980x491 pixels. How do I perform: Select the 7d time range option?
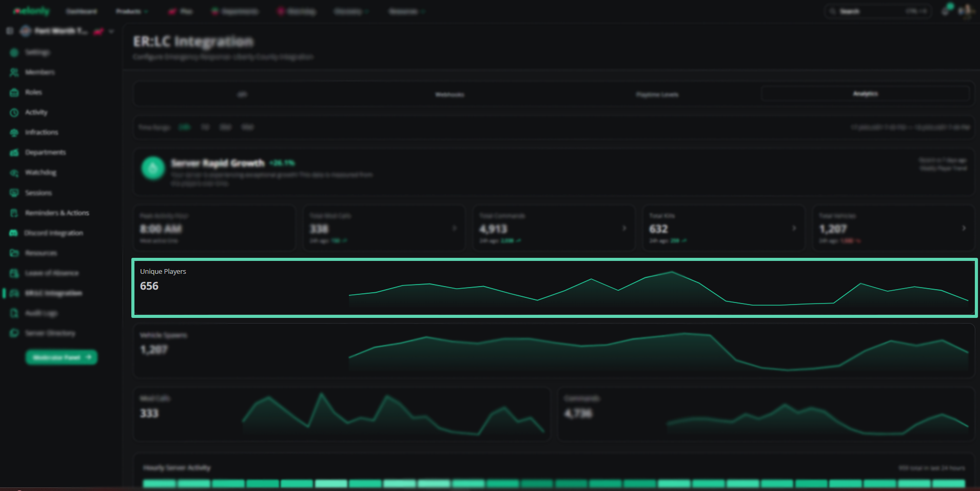[x=205, y=127]
